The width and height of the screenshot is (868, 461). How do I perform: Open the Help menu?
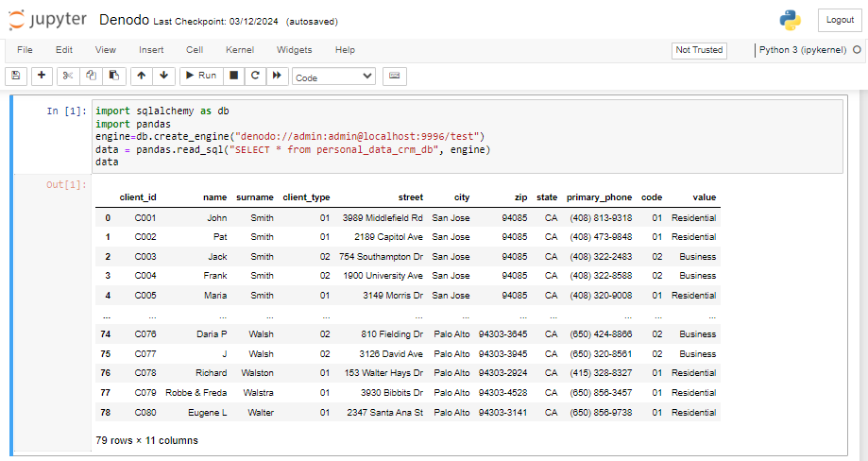345,50
